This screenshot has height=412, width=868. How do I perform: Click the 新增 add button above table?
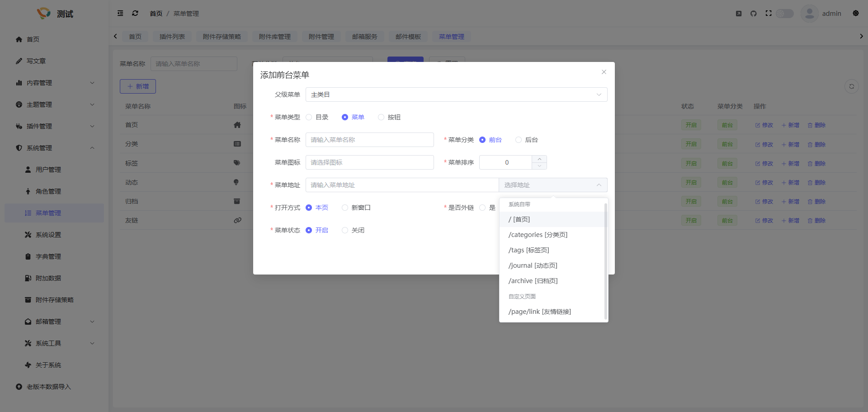pos(138,86)
